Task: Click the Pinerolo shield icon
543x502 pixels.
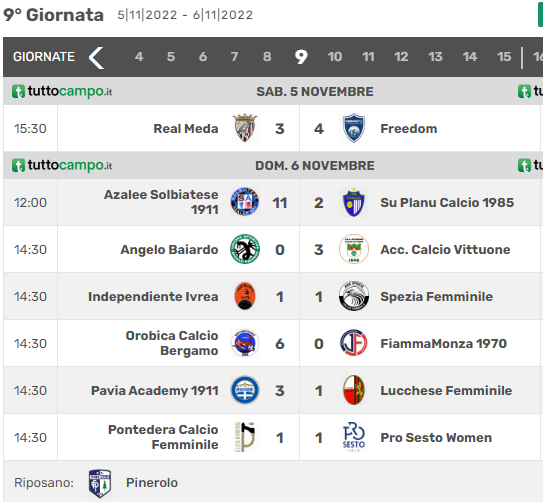Action: click(100, 483)
